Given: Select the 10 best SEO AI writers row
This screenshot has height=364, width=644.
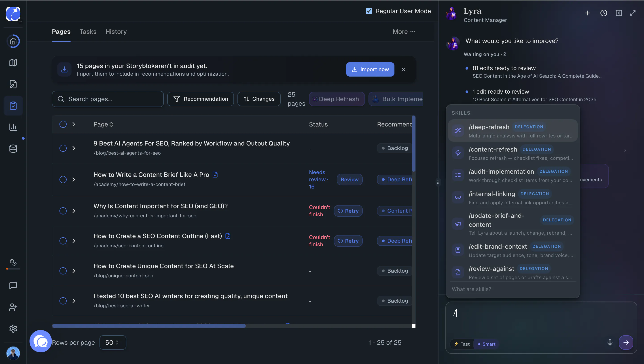Looking at the screenshot, I should click(x=63, y=301).
